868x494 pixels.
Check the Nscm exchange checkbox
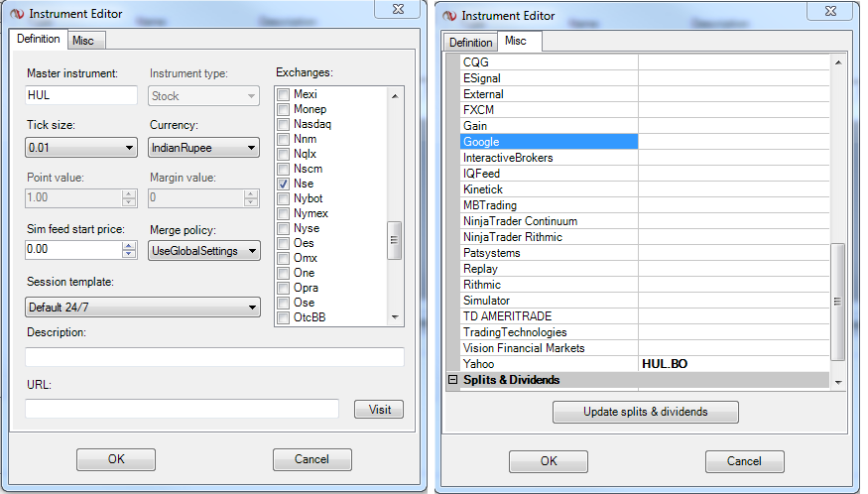(284, 169)
